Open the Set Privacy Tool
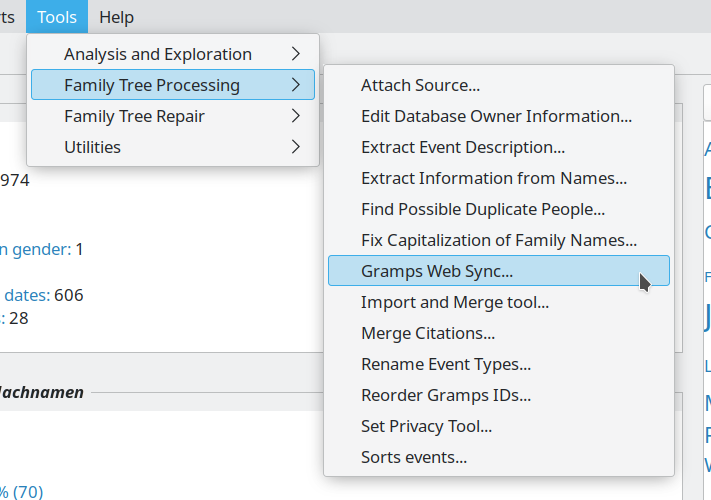This screenshot has height=500, width=711. 426,426
